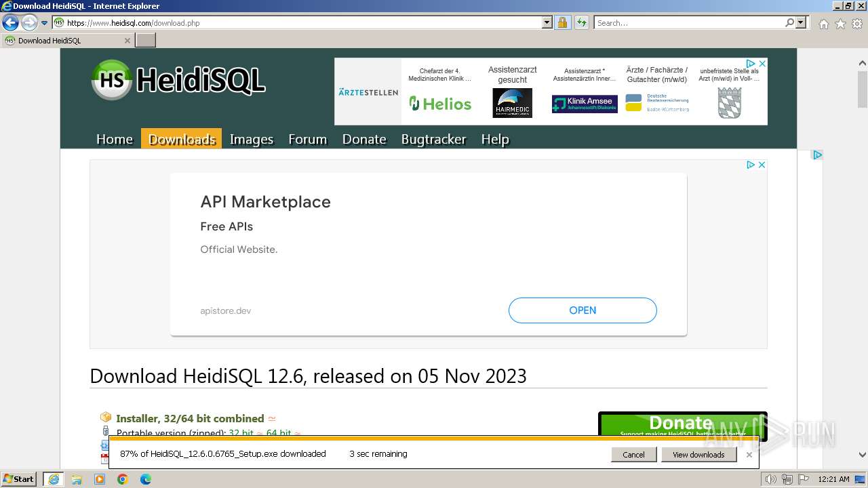This screenshot has width=868, height=488.
Task: Cancel the HeidiSQL setup download
Action: 633,455
